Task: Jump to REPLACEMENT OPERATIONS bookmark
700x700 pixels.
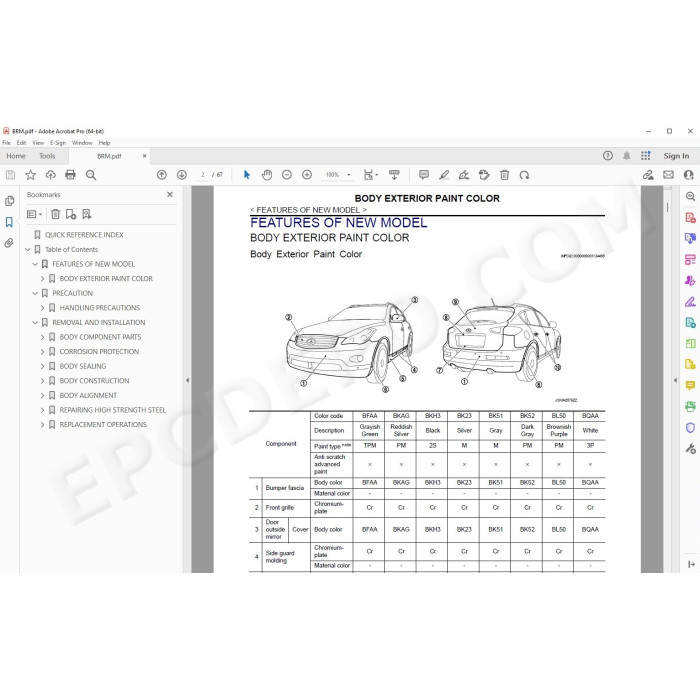Action: point(103,425)
